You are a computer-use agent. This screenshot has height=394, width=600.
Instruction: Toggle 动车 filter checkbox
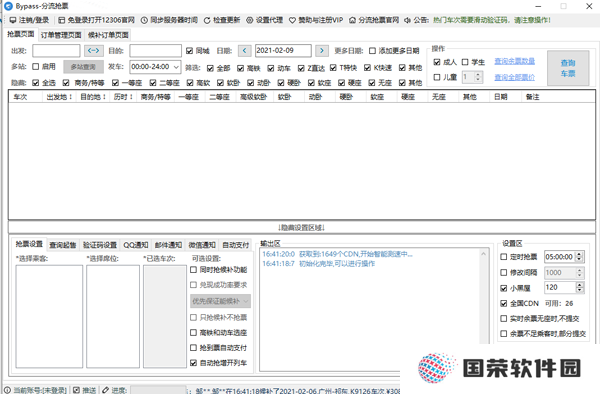[x=271, y=68]
